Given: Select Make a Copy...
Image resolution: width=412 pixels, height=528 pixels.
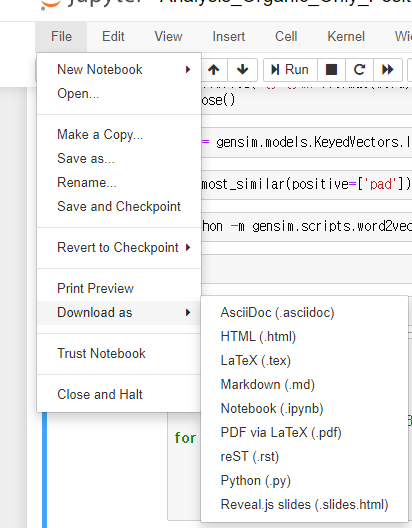Looking at the screenshot, I should click(119, 135).
